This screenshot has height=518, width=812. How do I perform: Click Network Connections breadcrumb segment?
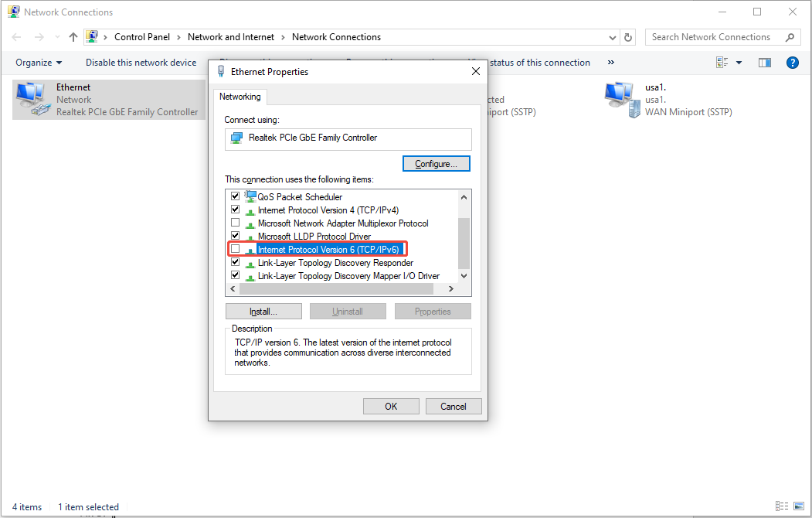(336, 37)
